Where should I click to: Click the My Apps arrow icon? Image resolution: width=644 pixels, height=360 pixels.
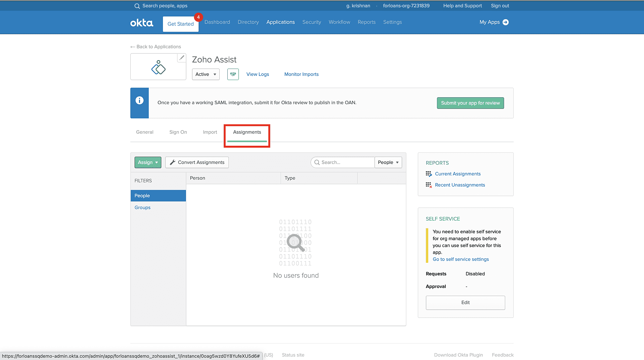tap(506, 22)
